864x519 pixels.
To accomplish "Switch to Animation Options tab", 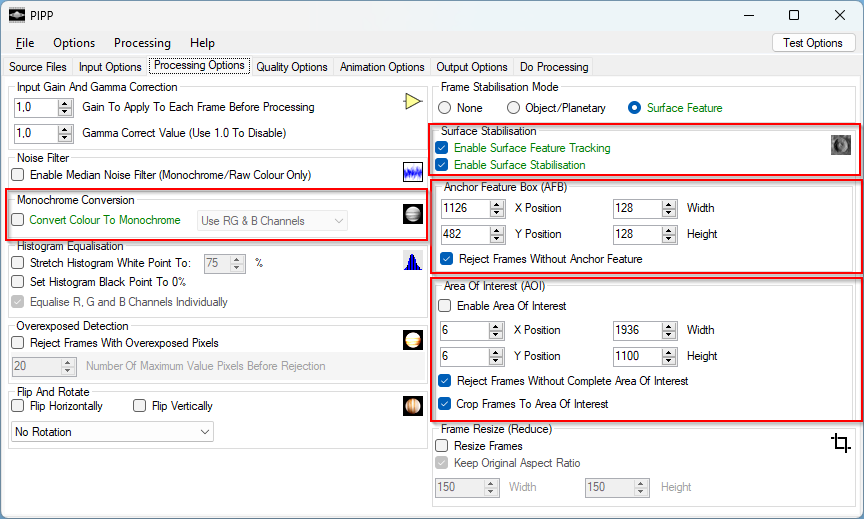I will 382,67.
